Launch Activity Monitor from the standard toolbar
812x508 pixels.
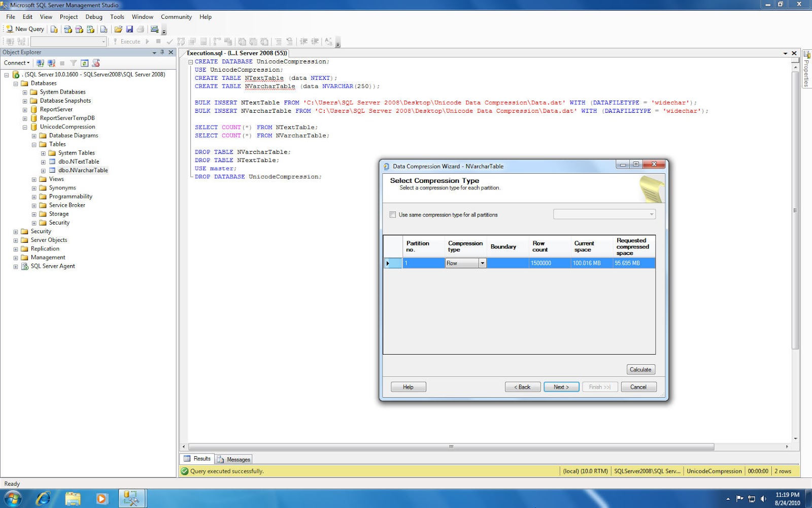pyautogui.click(x=155, y=29)
